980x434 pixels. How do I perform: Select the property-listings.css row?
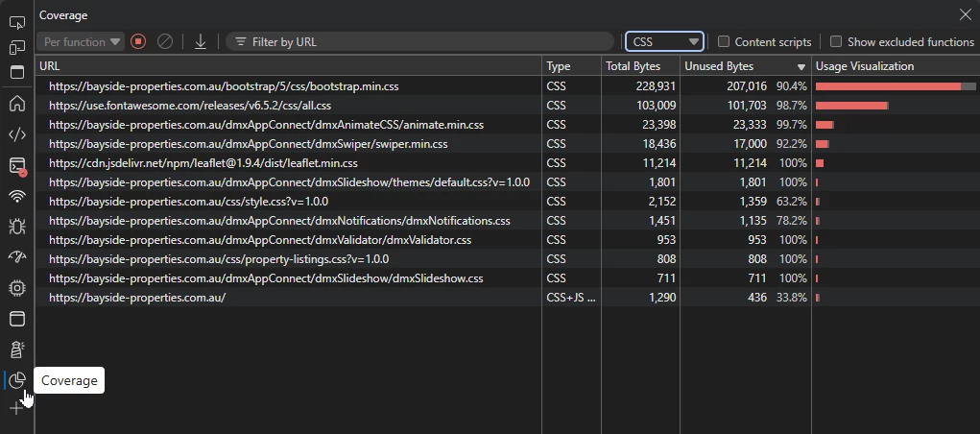508,259
